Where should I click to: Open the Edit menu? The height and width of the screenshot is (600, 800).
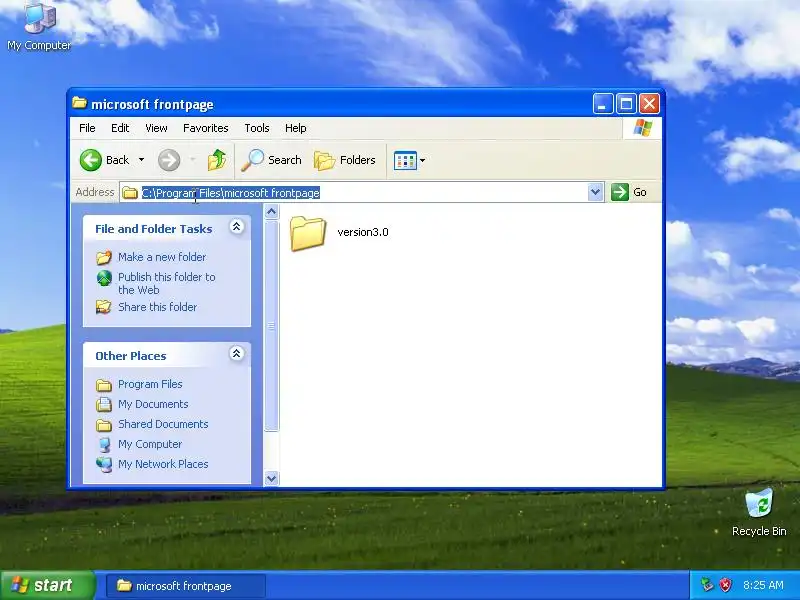(x=120, y=128)
